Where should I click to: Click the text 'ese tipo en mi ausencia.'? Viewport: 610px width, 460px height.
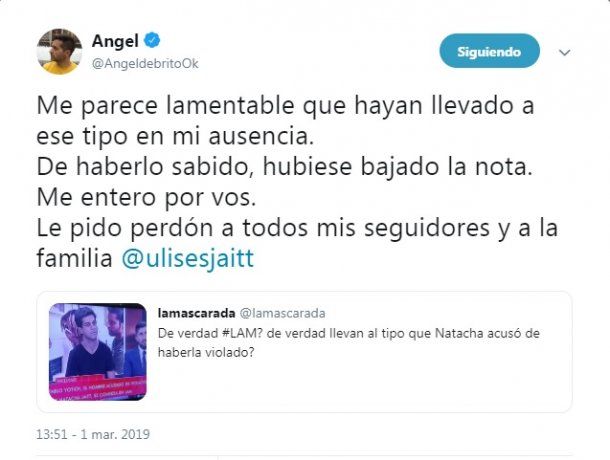pos(175,136)
